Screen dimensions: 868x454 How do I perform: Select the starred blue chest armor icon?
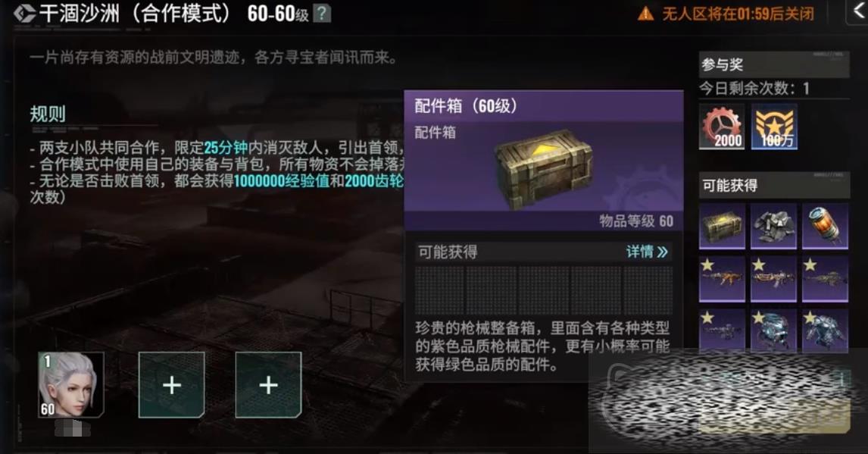point(825,330)
